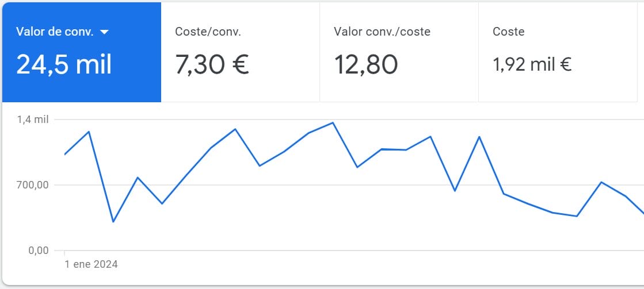Click the 1 ene 2024 date label

(x=91, y=264)
